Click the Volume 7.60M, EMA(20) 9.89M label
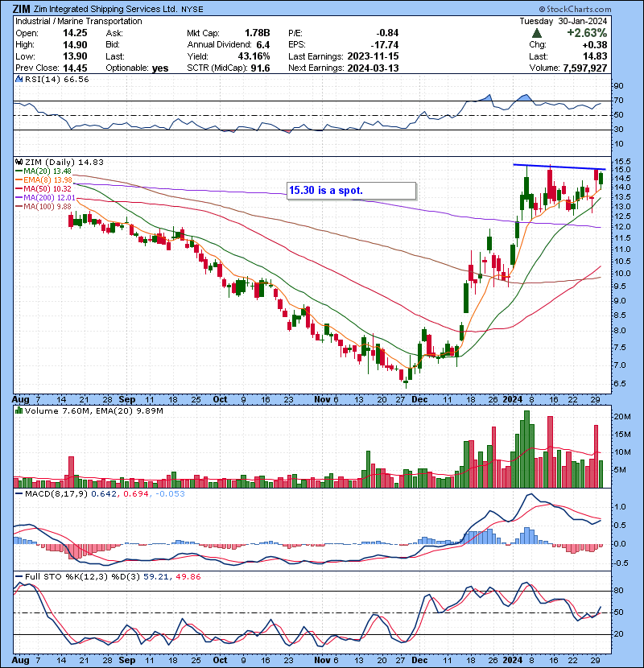Image resolution: width=644 pixels, height=668 pixels. point(93,410)
